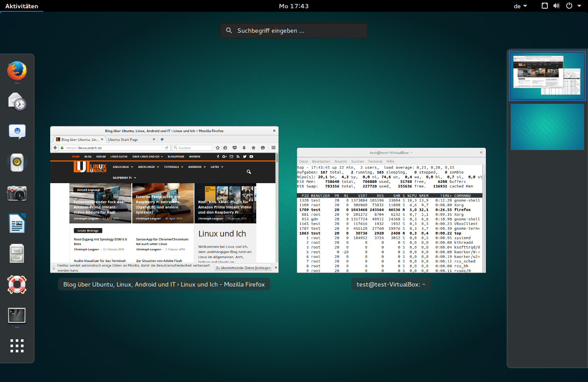Open the BLOG link on the website
This screenshot has width=588, height=382.
(x=88, y=157)
